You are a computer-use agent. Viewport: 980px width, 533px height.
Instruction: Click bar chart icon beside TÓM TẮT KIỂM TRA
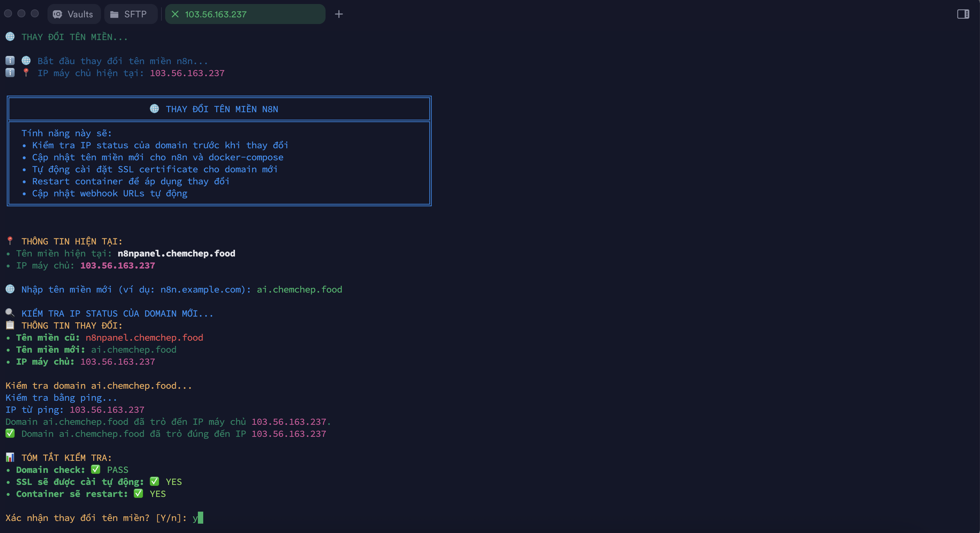pos(10,457)
